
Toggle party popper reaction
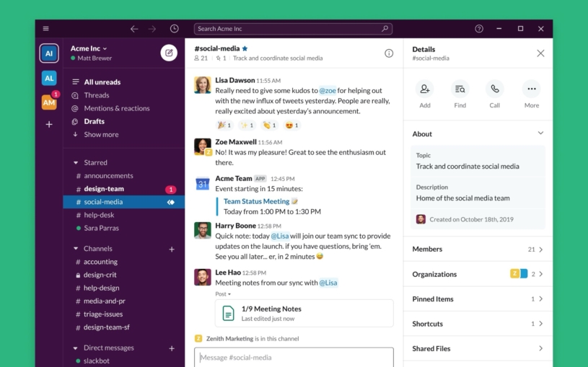(224, 125)
